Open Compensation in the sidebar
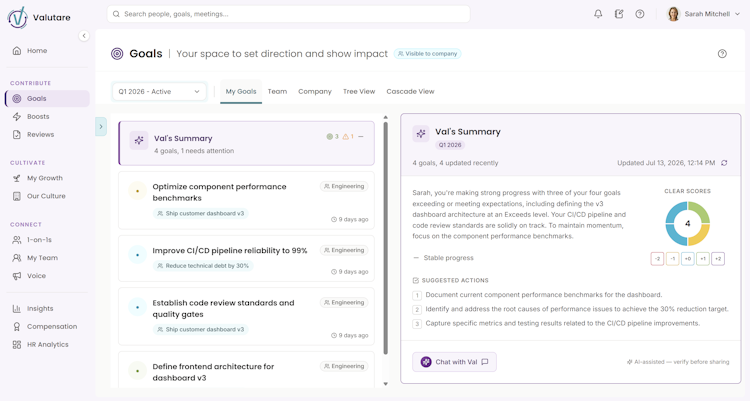 point(45,326)
